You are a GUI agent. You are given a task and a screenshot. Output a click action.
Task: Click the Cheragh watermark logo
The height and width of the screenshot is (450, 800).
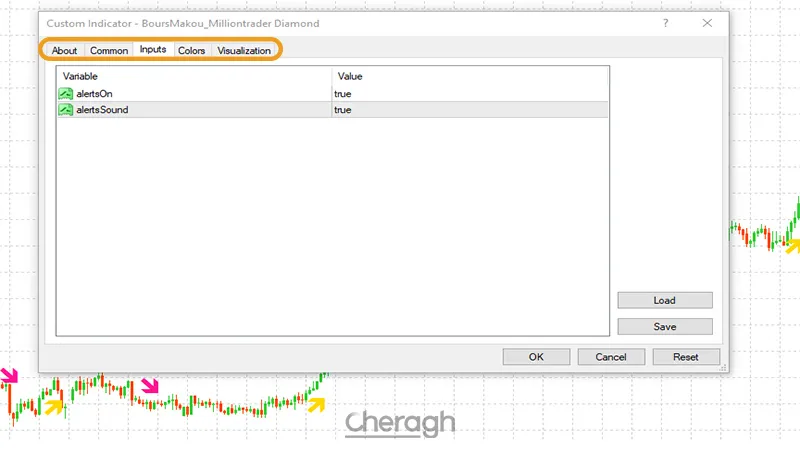point(400,423)
